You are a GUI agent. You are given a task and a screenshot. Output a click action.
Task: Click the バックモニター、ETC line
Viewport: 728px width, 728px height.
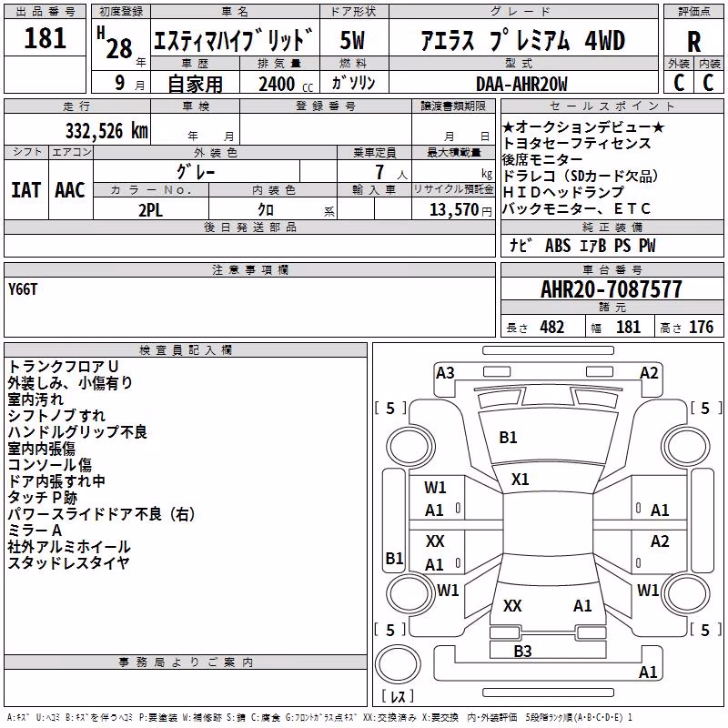577,208
